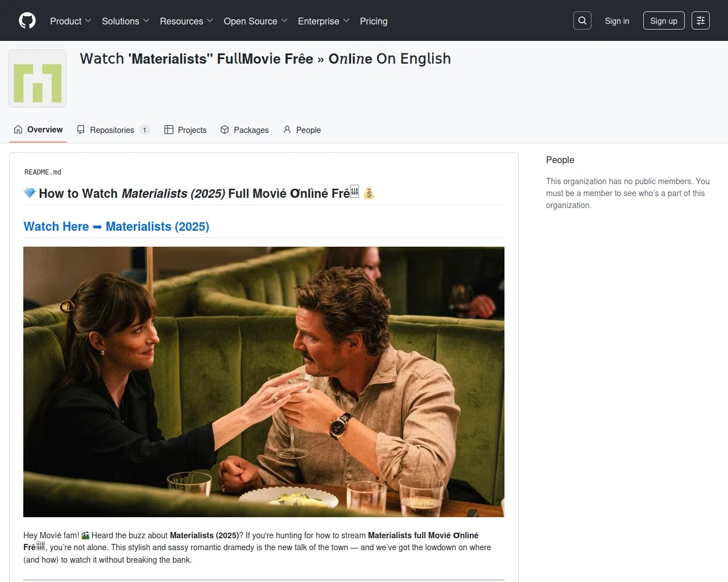Screen dimensions: 728x582
Task: Expand the Product dropdown menu
Action: [x=71, y=21]
